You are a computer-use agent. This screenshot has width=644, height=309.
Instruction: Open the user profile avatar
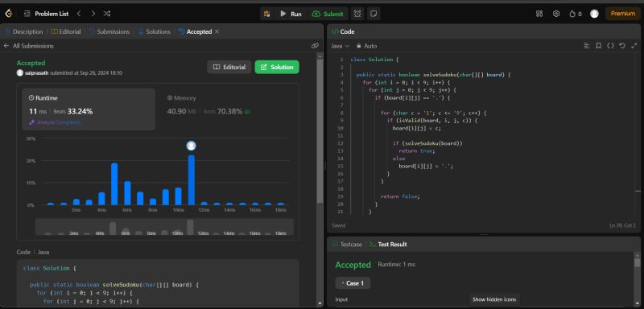point(594,14)
